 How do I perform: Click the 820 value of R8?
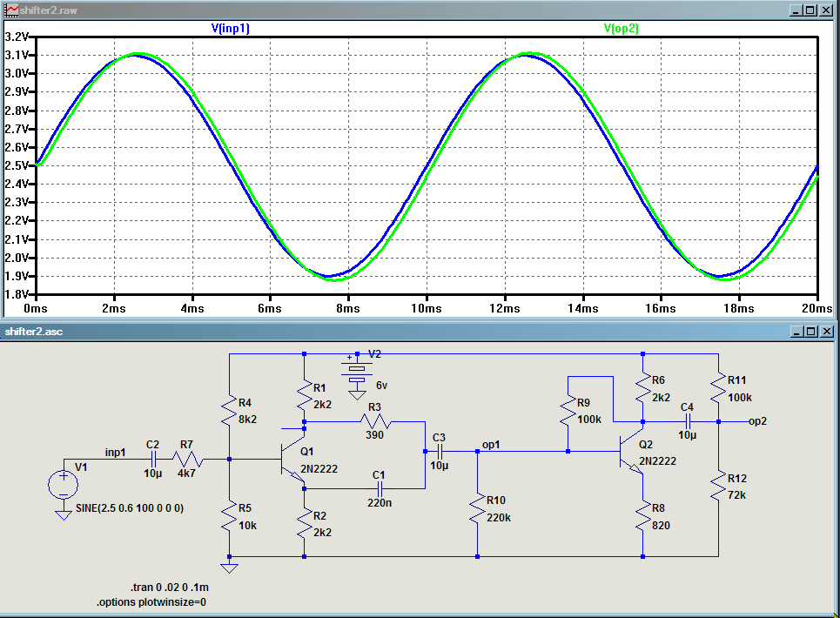[661, 526]
